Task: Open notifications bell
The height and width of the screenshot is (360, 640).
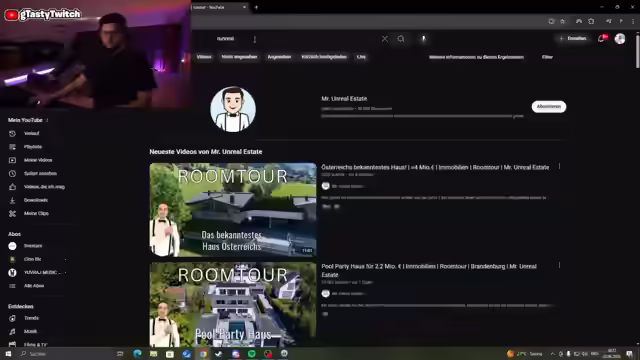Action: 601,38
